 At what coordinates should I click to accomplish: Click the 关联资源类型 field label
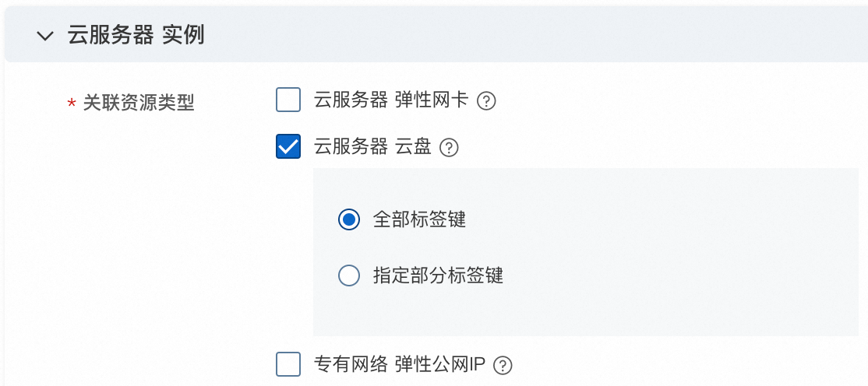click(139, 102)
